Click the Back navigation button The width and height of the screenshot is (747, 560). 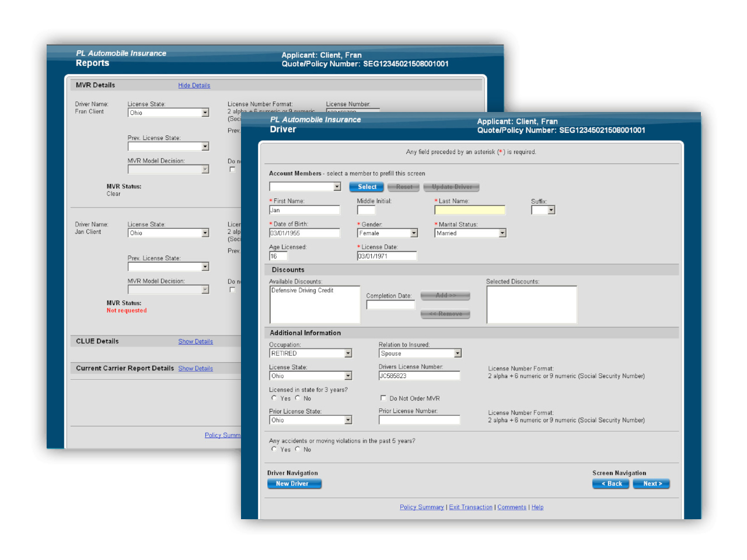(610, 484)
